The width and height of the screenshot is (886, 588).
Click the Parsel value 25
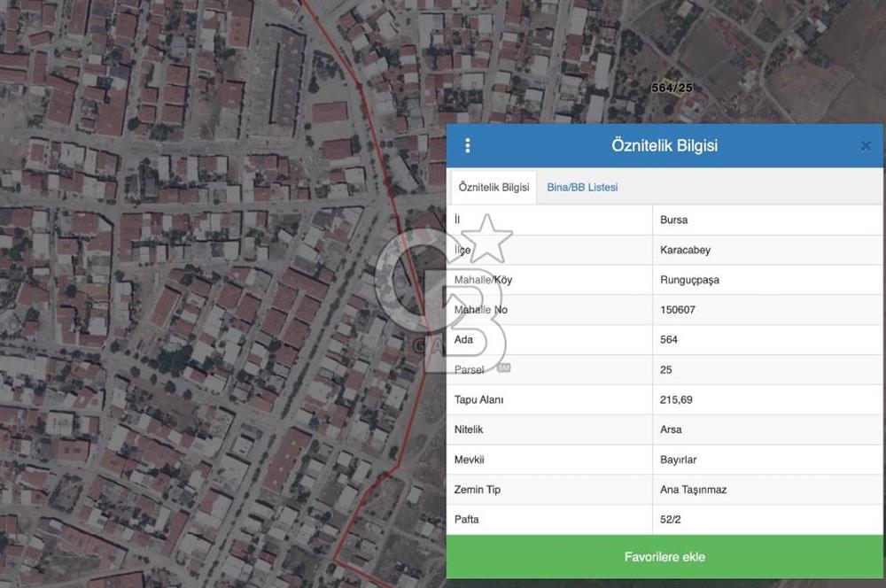pos(665,369)
